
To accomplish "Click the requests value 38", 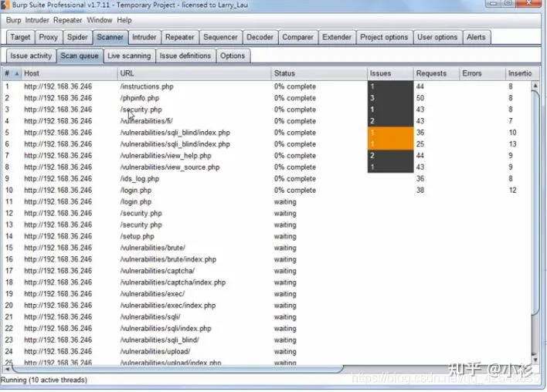I will (420, 190).
